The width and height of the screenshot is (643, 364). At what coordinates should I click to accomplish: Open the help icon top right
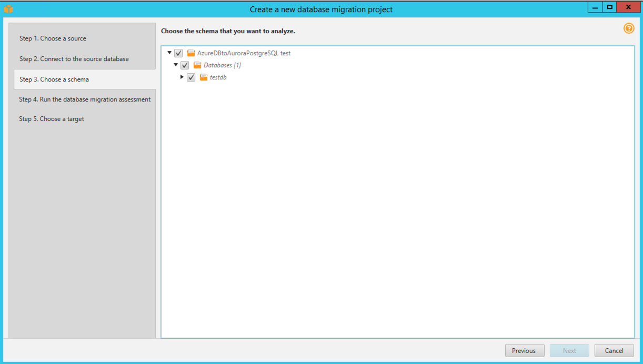coord(629,28)
